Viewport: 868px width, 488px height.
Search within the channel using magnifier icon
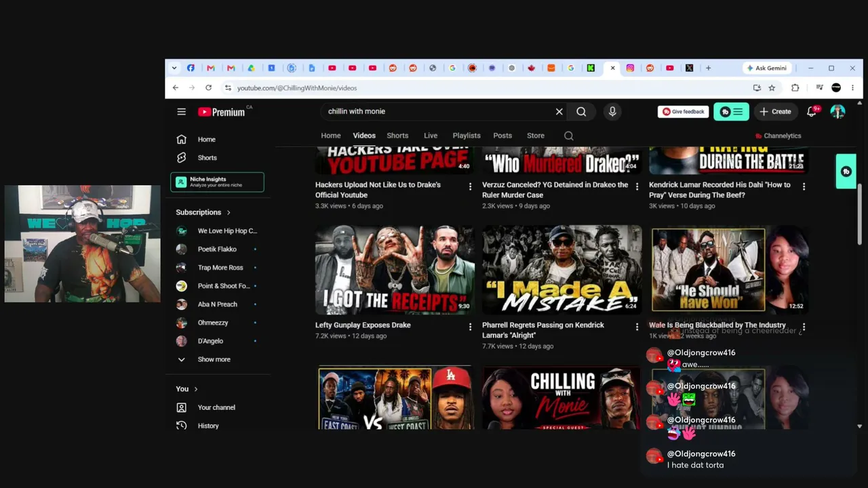pos(569,136)
